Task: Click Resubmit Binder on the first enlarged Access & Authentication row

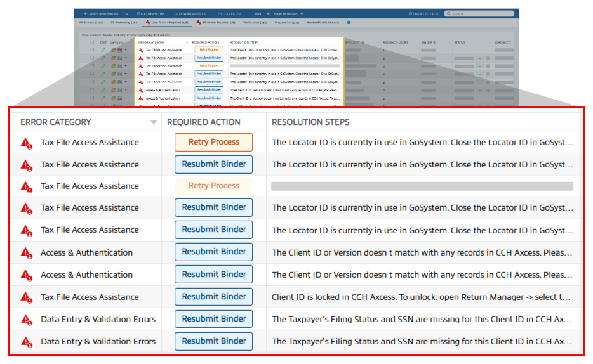Action: click(214, 252)
